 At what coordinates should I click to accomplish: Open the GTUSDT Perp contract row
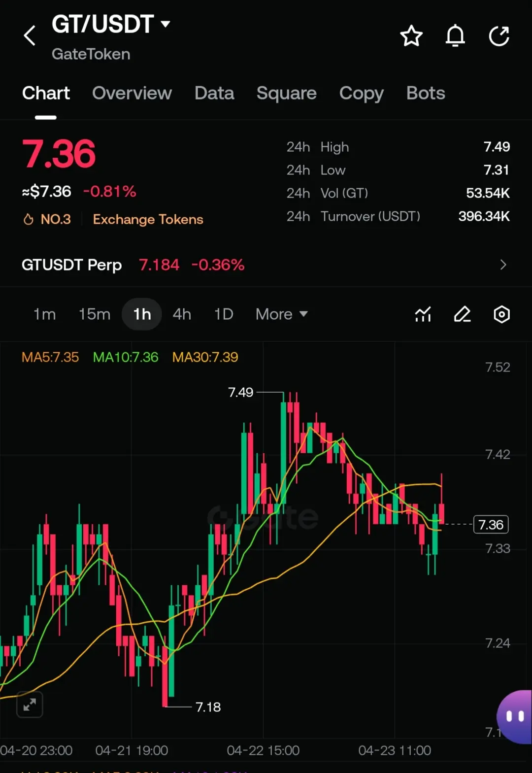tap(266, 265)
